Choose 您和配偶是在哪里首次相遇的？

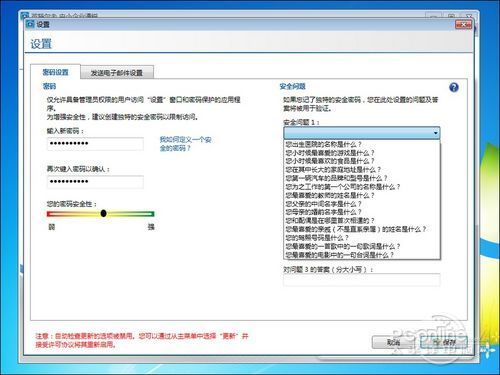[362, 221]
